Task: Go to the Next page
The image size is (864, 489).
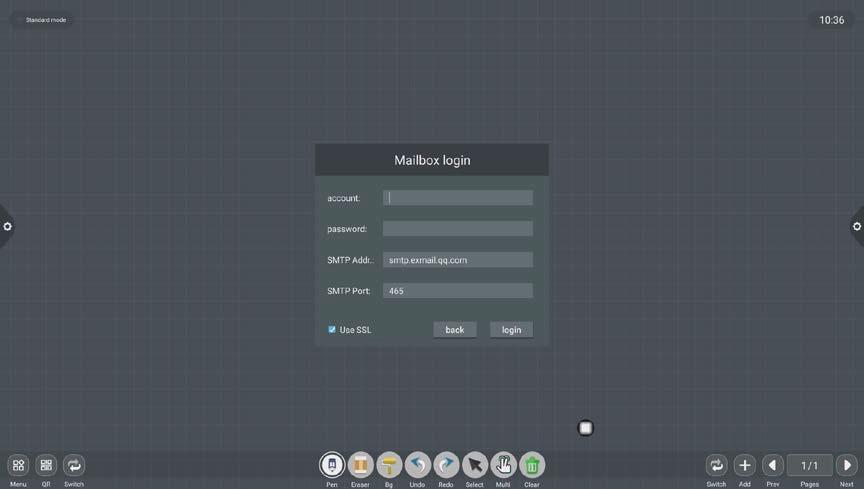Action: 847,465
